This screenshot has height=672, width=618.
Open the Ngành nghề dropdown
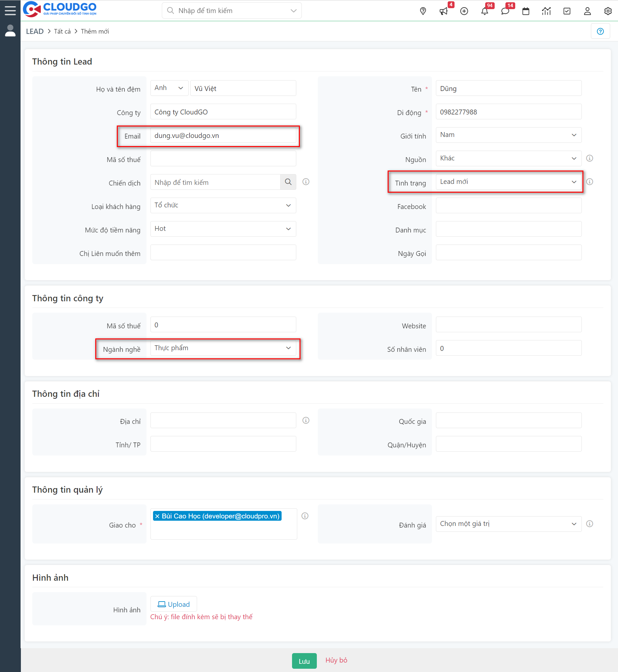tap(223, 348)
